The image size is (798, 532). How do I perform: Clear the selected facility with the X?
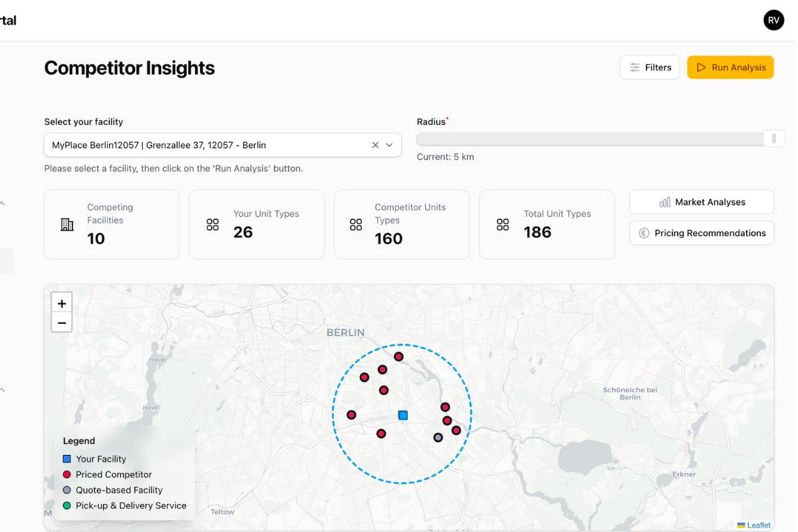(374, 144)
